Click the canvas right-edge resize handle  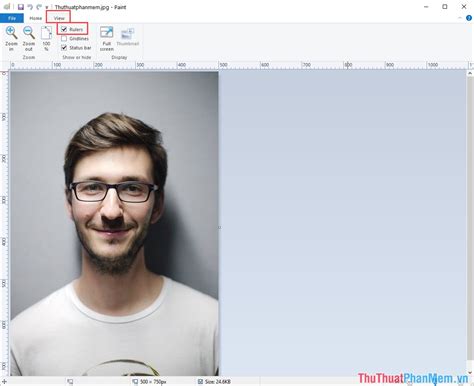tap(219, 227)
